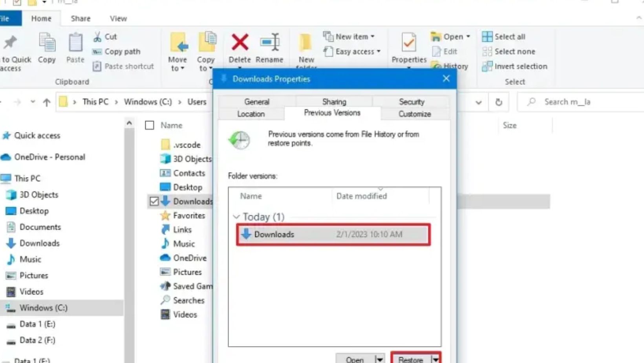Select the Searches folder in file list
This screenshot has width=644, height=363.
pos(183,301)
